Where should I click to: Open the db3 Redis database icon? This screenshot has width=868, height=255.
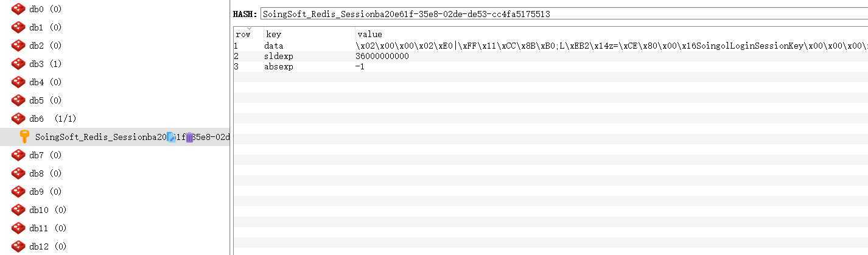tap(18, 64)
